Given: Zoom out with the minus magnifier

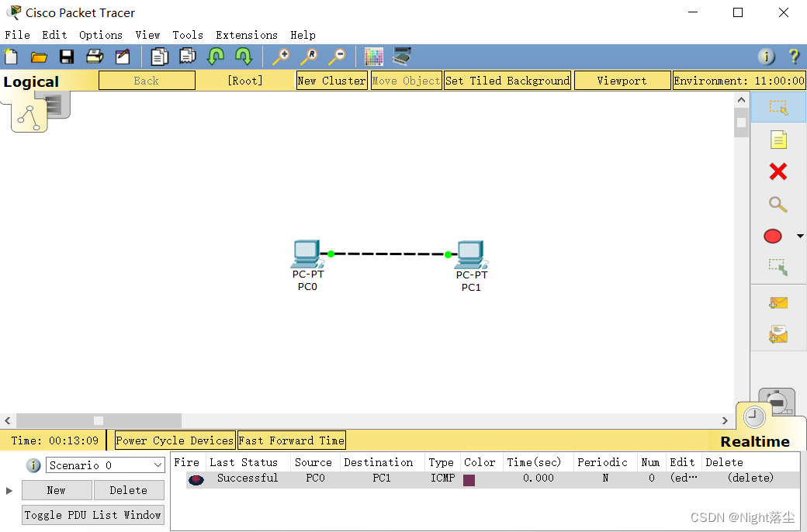Looking at the screenshot, I should (337, 56).
